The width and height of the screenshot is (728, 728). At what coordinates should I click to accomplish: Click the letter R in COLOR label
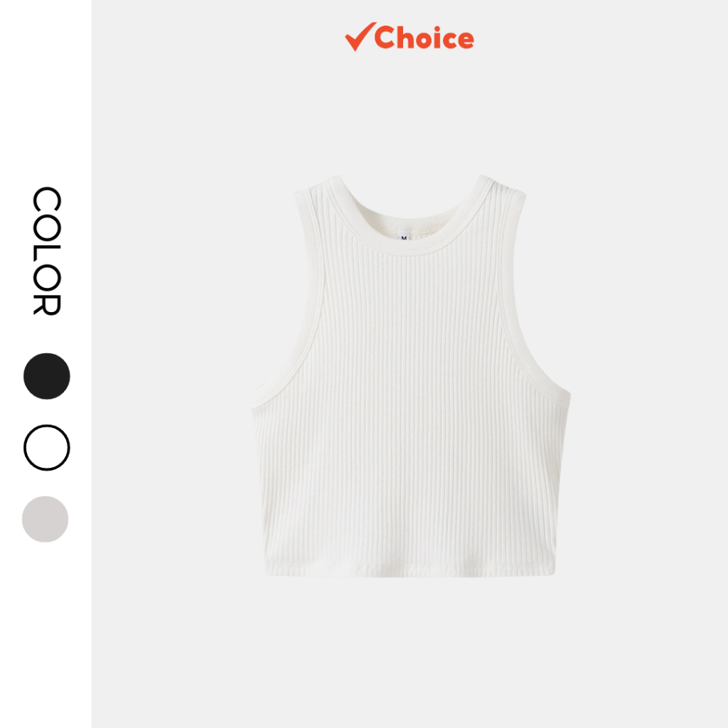point(47,305)
